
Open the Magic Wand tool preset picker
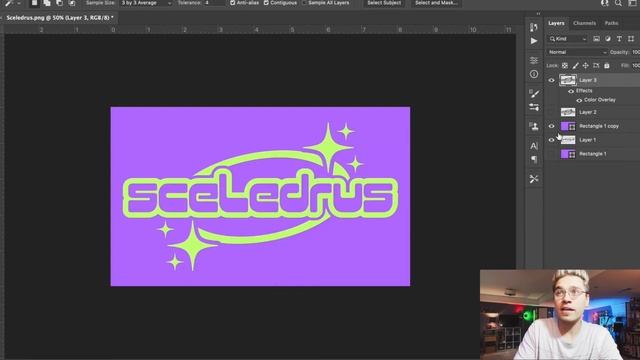coord(8,3)
